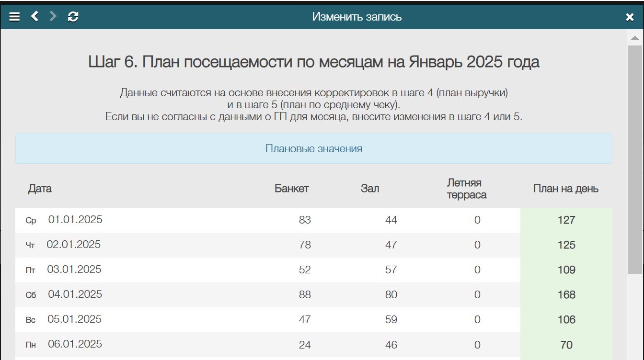The height and width of the screenshot is (360, 644).
Task: Select the hall value 57 for 03.01.2025
Action: coord(390,270)
